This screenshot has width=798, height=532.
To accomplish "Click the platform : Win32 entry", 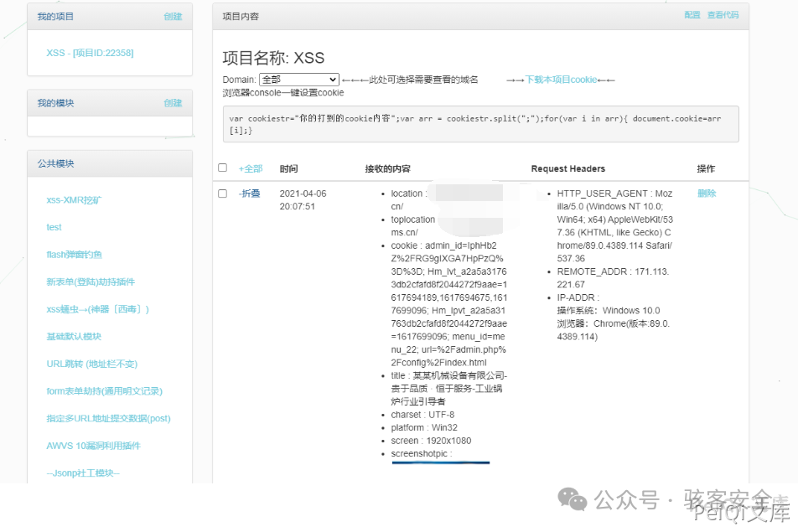I will point(424,428).
